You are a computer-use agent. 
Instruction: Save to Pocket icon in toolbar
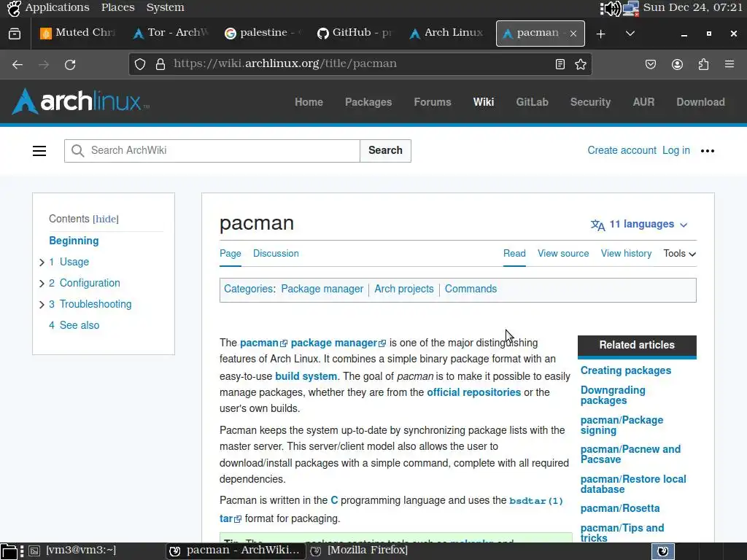651,64
